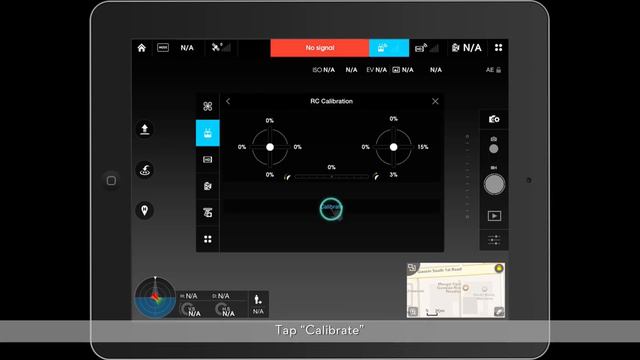This screenshot has height=360, width=640.
Task: Open camera parameter sliders icon
Action: click(x=494, y=240)
